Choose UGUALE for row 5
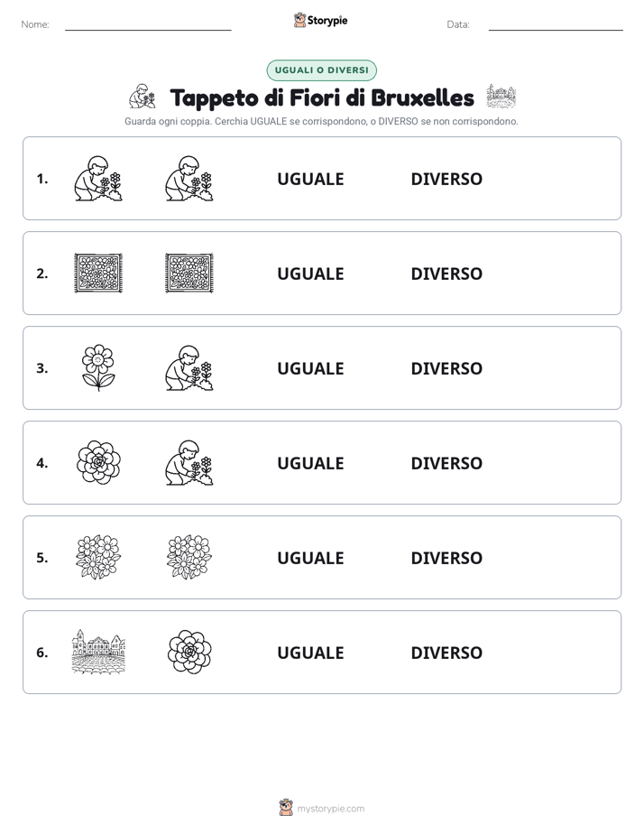 coord(311,558)
